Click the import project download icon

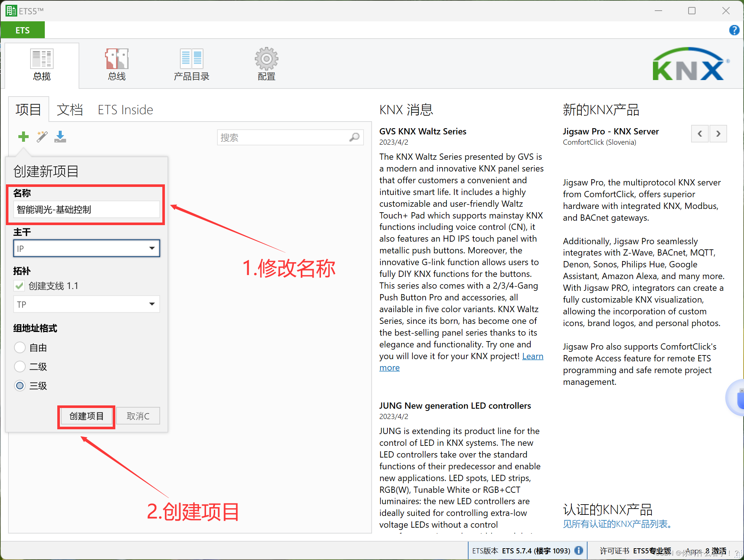pyautogui.click(x=60, y=137)
